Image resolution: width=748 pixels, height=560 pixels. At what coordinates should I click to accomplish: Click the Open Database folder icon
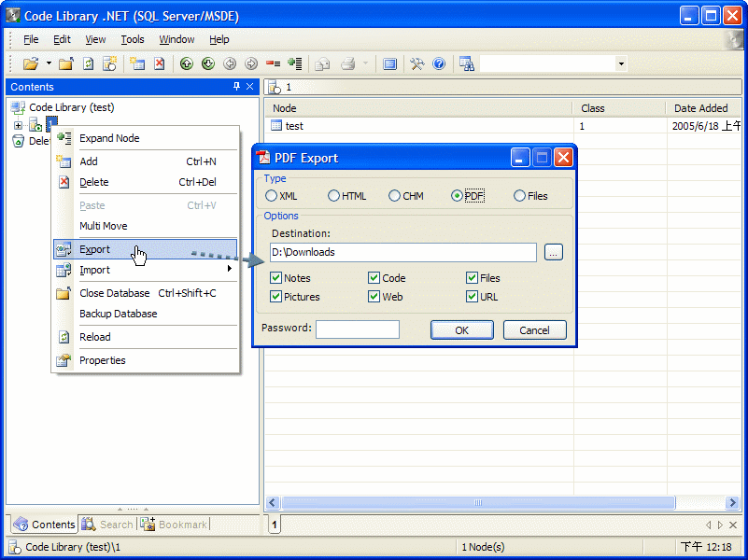tap(31, 63)
